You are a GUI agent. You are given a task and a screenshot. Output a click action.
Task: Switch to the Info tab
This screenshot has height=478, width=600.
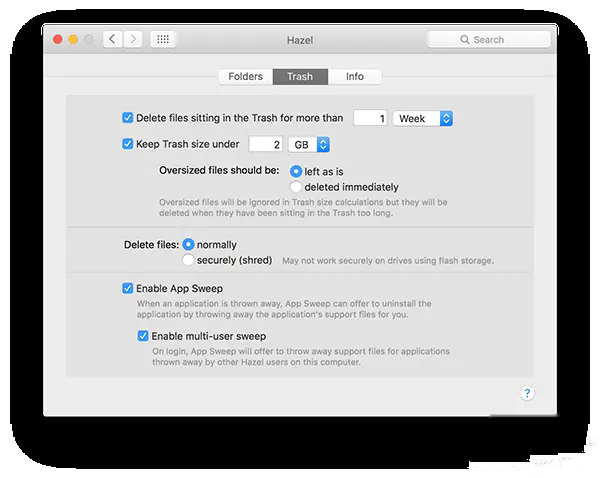pos(354,77)
